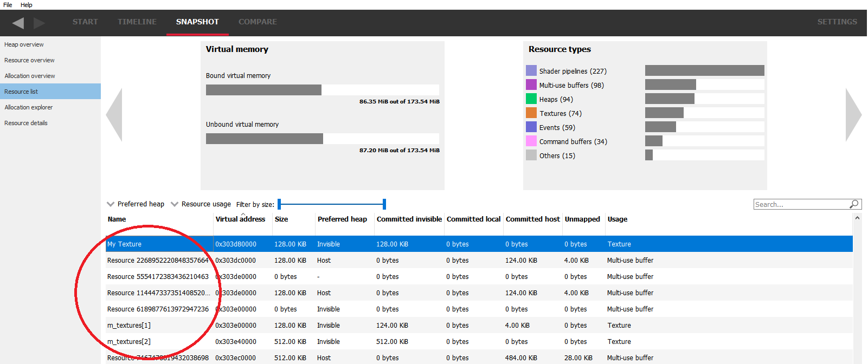Click the left carousel arrow beside Virtual memory
The width and height of the screenshot is (868, 364).
pyautogui.click(x=114, y=115)
